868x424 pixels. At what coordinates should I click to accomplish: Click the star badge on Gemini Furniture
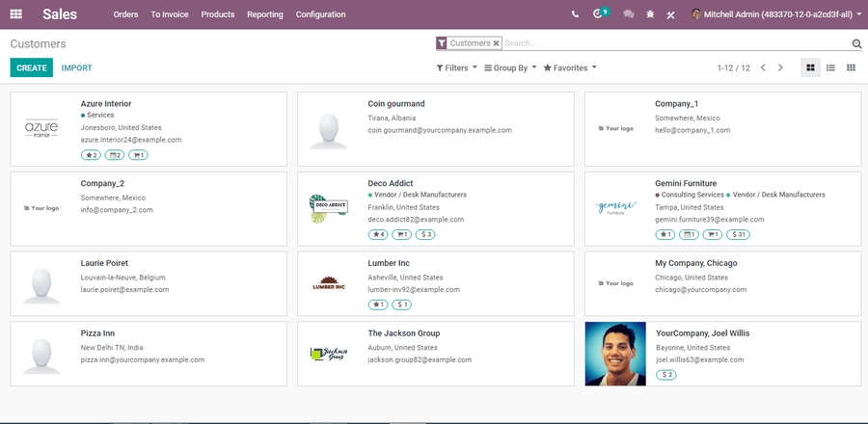point(665,235)
